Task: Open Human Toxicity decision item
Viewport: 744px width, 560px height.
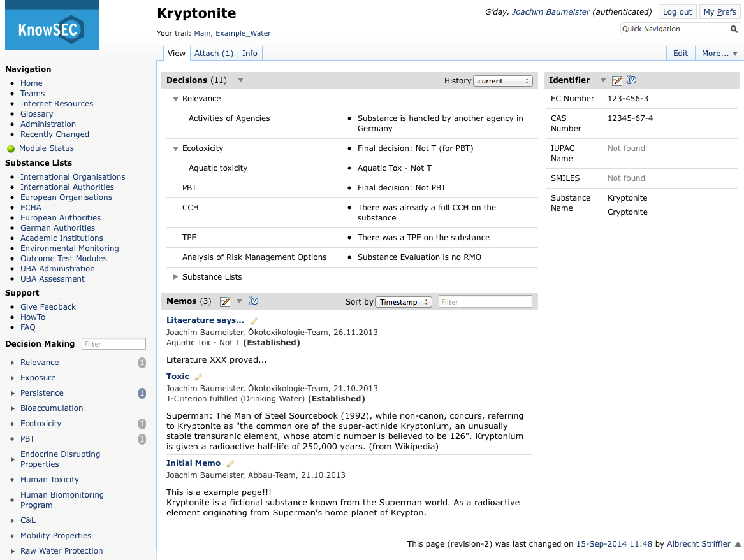Action: [49, 479]
